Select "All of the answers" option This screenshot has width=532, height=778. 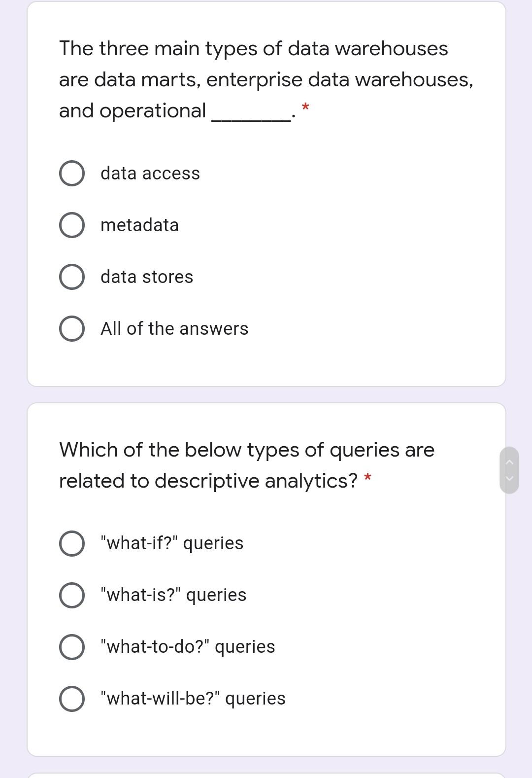click(72, 329)
